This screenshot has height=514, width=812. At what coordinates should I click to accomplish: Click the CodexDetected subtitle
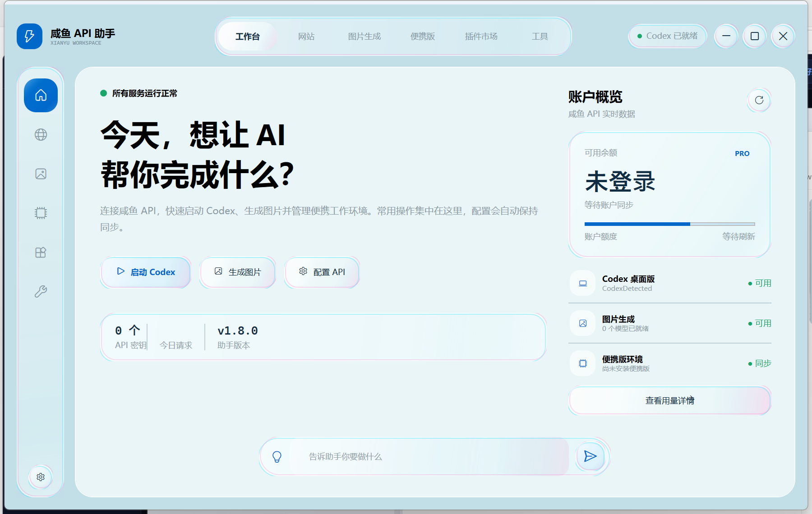point(627,289)
